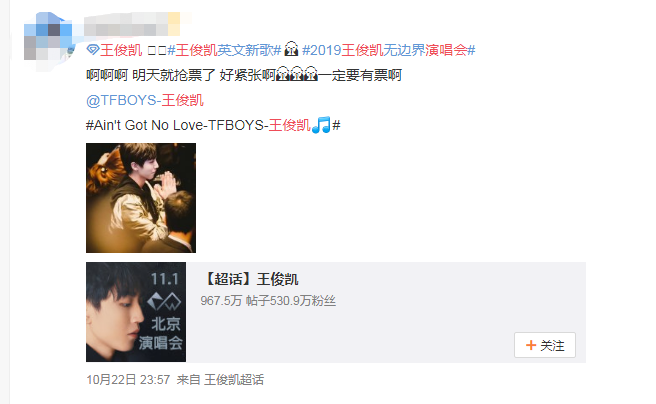
Task: Open hashtag #王俊凯英文新歌#
Action: pyautogui.click(x=224, y=50)
